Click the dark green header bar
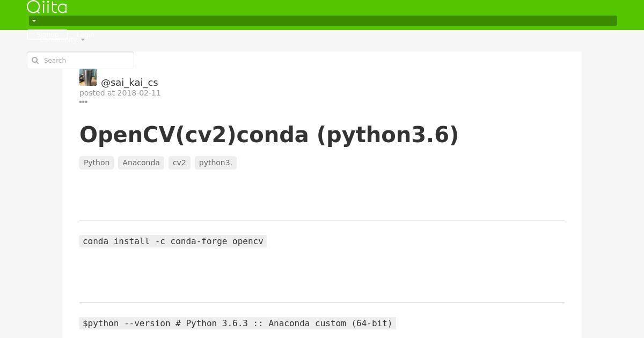This screenshot has width=644, height=338. point(323,21)
